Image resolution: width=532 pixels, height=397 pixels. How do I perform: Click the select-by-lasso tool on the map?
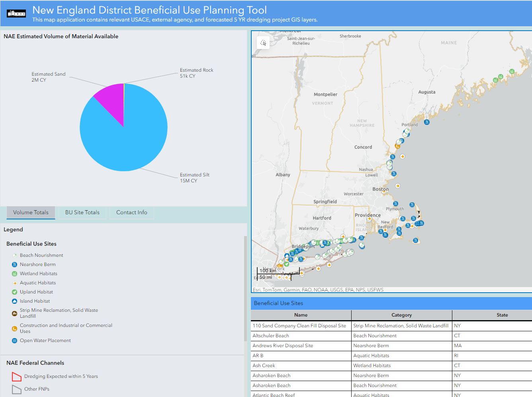[263, 43]
